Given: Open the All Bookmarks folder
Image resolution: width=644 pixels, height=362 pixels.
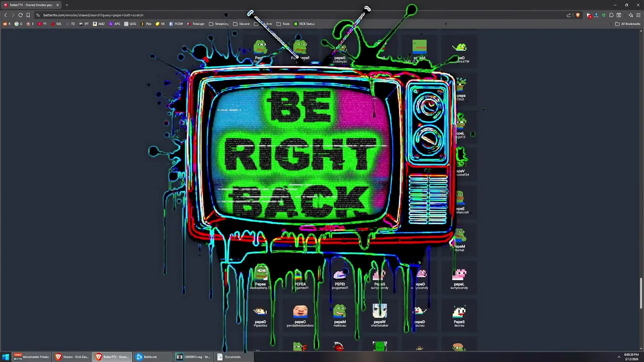Looking at the screenshot, I should click(x=627, y=24).
